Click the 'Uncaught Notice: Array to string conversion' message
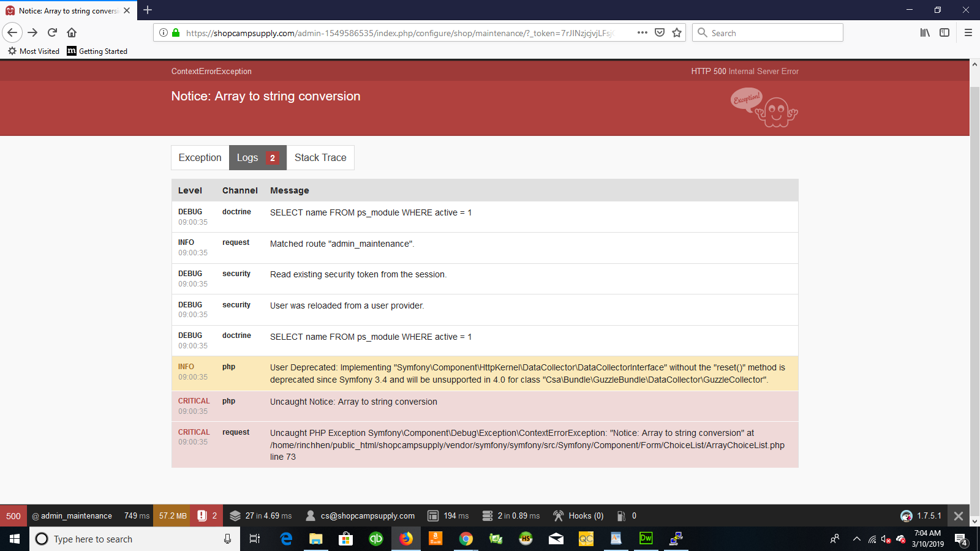Image resolution: width=980 pixels, height=551 pixels. click(x=353, y=402)
